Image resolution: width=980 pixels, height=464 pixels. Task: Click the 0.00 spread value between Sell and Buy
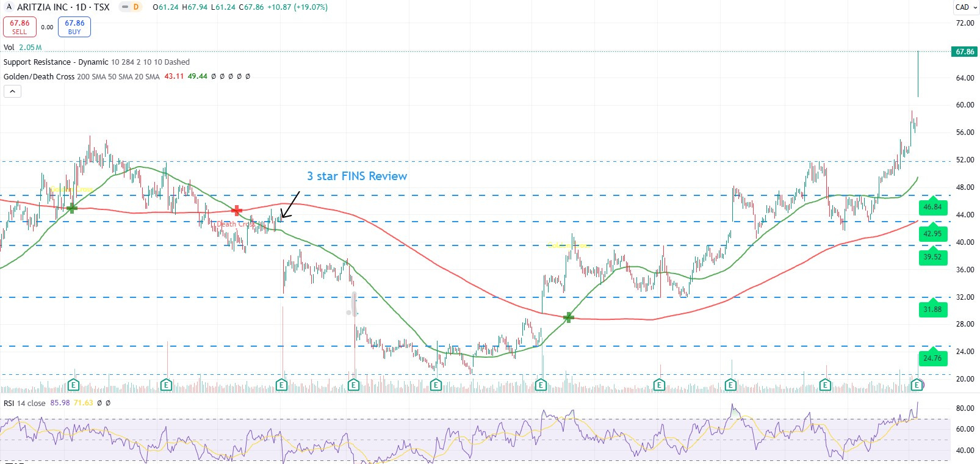click(x=47, y=27)
